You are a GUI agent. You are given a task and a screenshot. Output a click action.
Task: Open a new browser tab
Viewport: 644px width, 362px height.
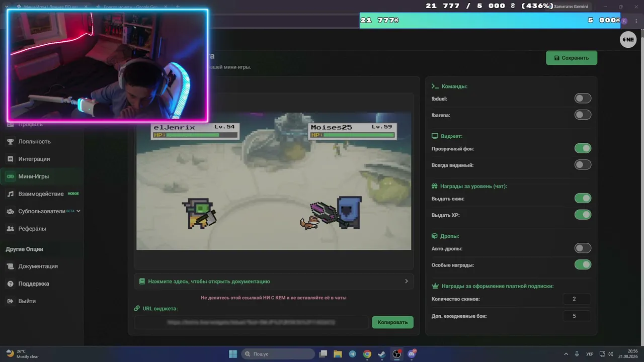[178, 7]
